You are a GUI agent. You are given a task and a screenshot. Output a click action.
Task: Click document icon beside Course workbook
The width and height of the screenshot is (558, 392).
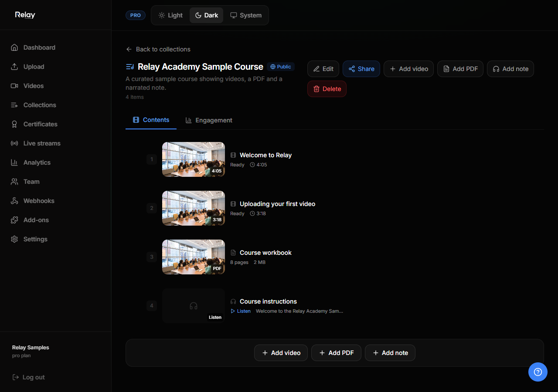(x=233, y=253)
